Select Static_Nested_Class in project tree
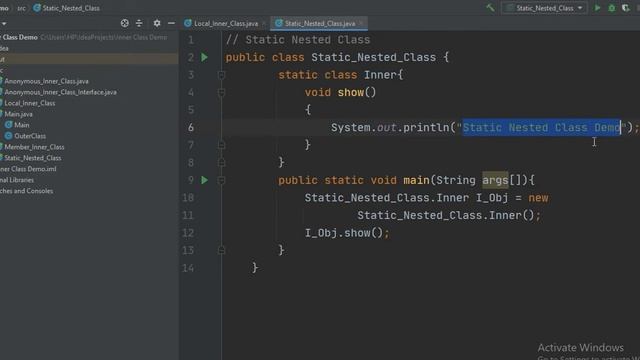Viewport: 640px width, 360px height. [32, 158]
